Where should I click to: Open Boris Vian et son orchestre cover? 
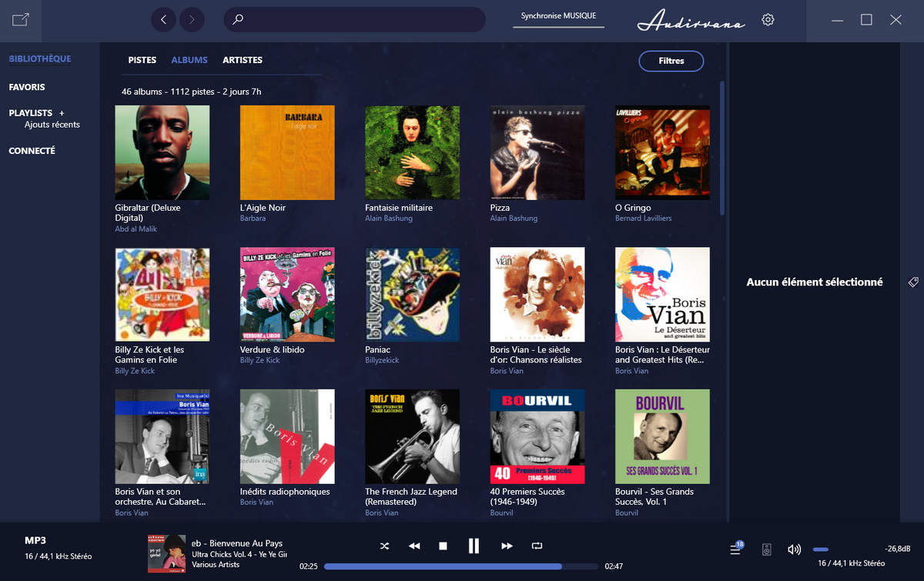[x=162, y=436]
